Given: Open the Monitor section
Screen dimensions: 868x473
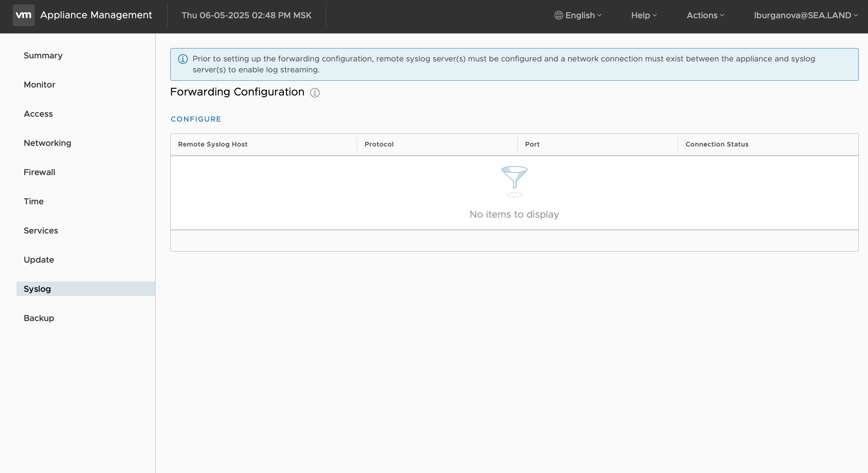Looking at the screenshot, I should pyautogui.click(x=40, y=85).
